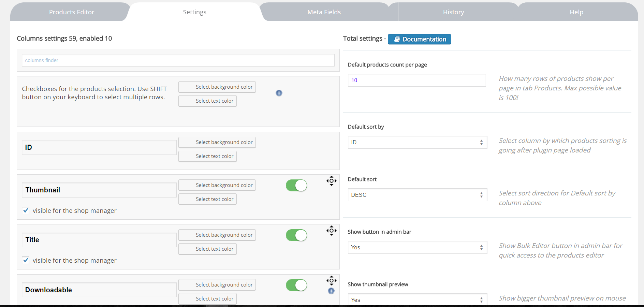Click the info icon in the checkboxes row
Viewport: 644px width, 307px height.
[279, 93]
